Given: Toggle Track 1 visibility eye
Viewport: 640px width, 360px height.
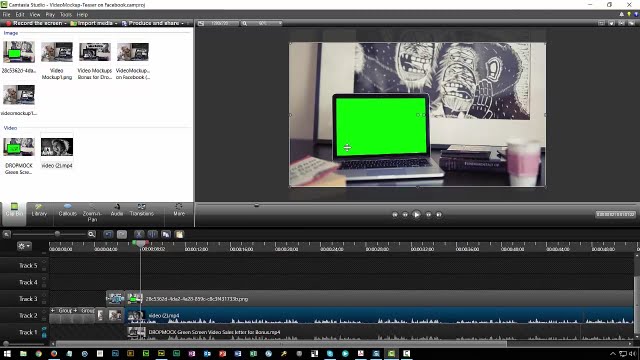Looking at the screenshot, I should pyautogui.click(x=44, y=329).
